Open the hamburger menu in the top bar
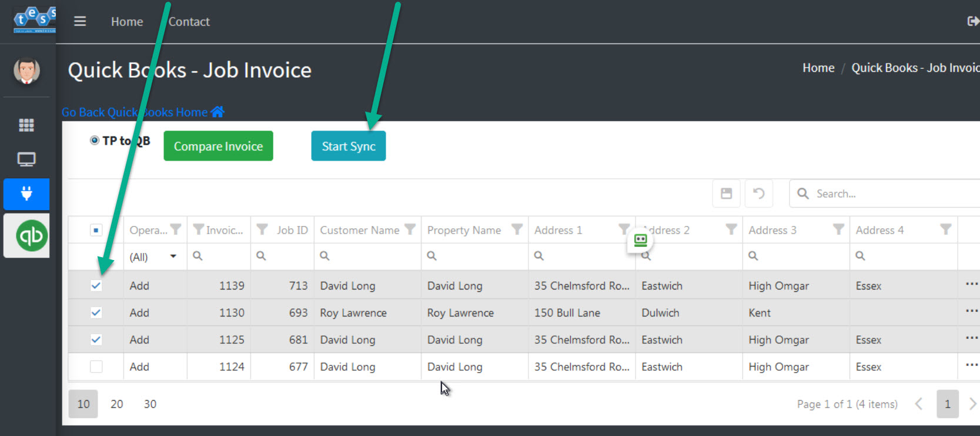The image size is (980, 436). [80, 22]
